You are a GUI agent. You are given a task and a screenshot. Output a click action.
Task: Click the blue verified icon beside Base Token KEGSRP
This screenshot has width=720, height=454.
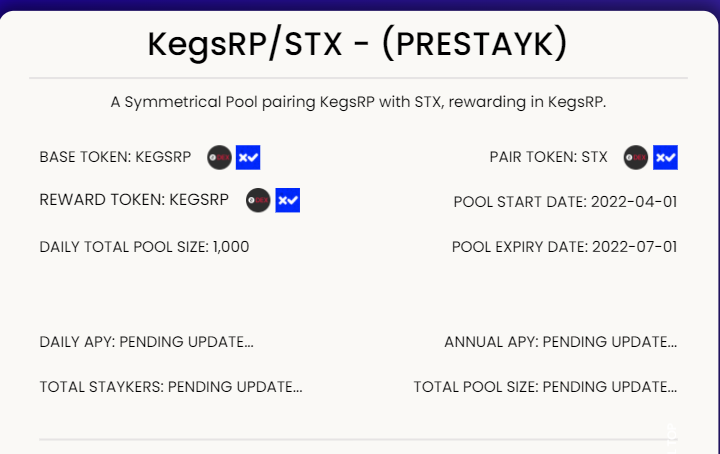tap(248, 157)
